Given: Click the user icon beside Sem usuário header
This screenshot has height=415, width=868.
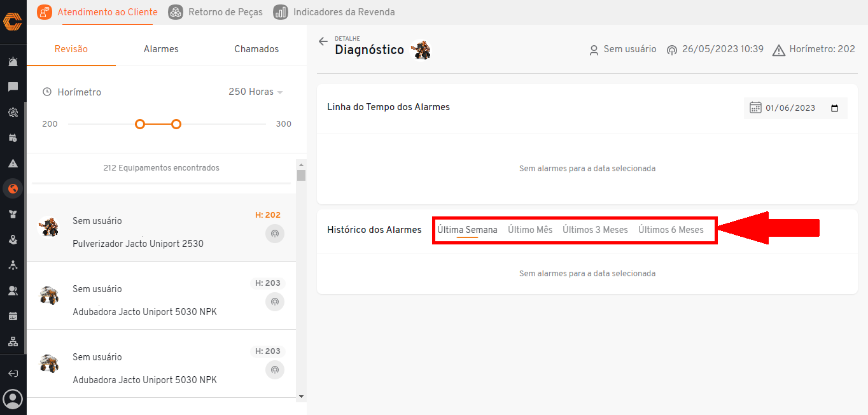Looking at the screenshot, I should click(594, 50).
